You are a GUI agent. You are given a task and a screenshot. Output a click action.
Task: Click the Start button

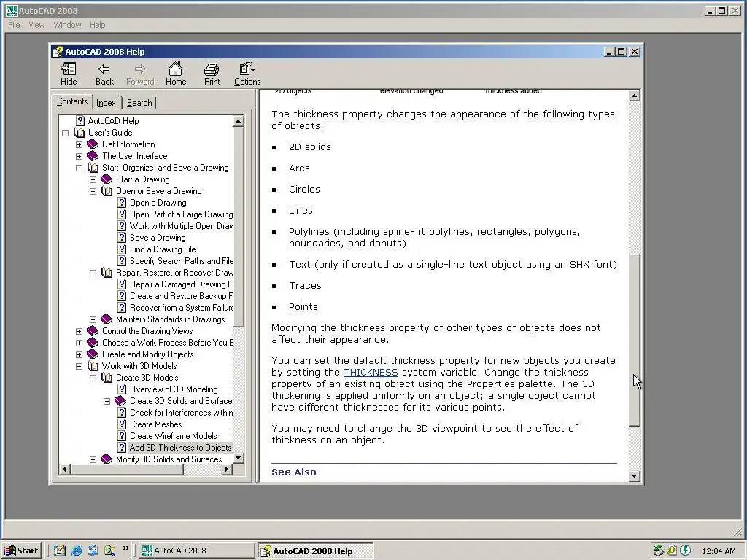tap(21, 551)
